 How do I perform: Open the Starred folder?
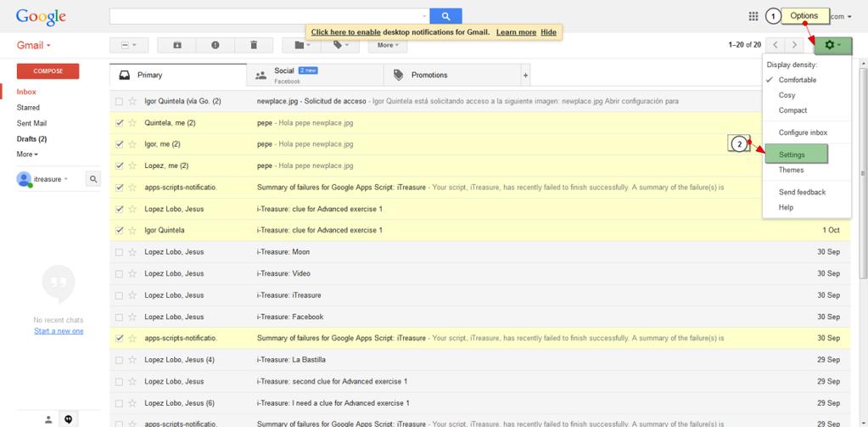pyautogui.click(x=28, y=108)
